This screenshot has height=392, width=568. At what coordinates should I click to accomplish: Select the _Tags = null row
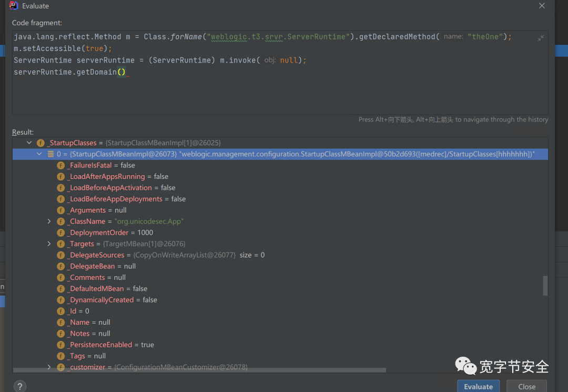pyautogui.click(x=280, y=356)
